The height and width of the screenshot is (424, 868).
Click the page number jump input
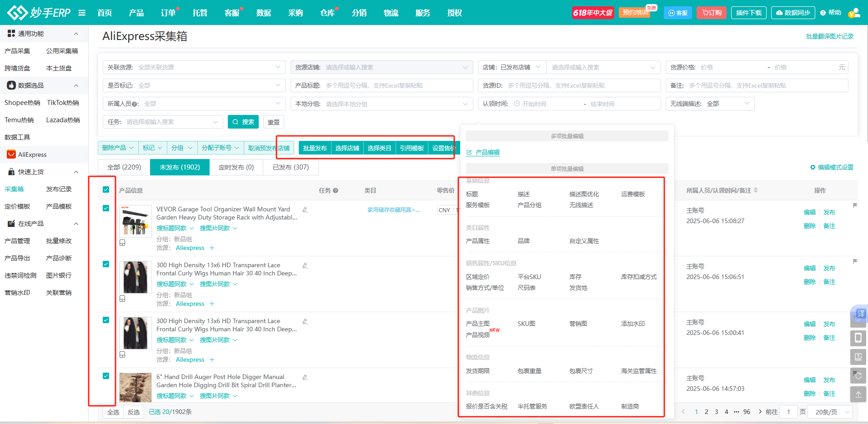pyautogui.click(x=788, y=412)
